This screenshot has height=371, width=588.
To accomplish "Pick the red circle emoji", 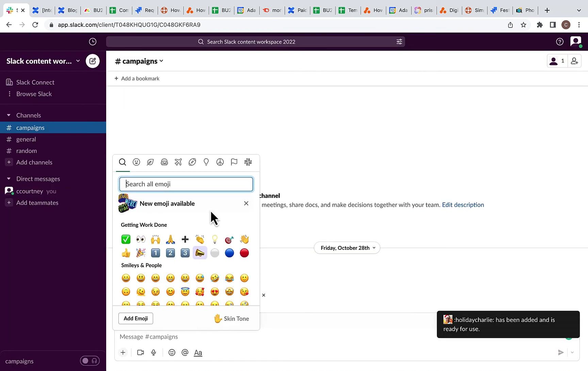I will 244,253.
